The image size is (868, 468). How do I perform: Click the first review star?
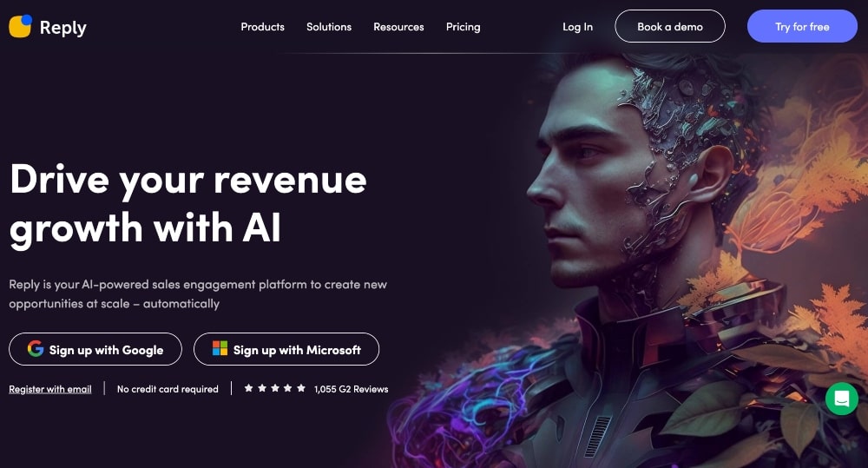click(248, 388)
